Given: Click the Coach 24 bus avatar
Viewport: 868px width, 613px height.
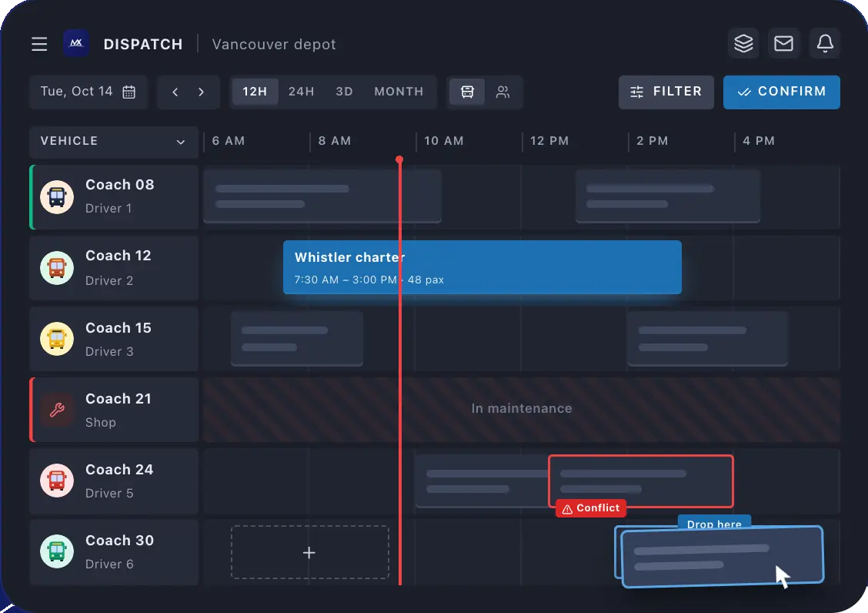Looking at the screenshot, I should [x=57, y=481].
